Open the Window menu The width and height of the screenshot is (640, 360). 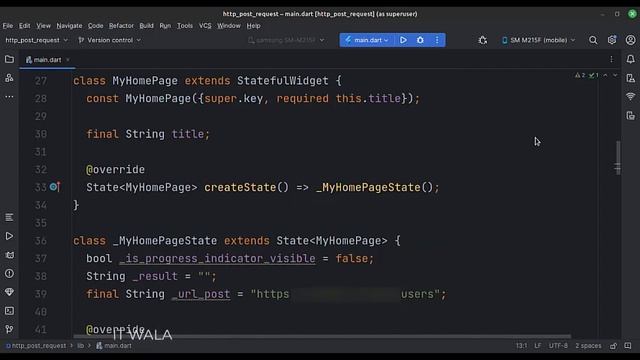(229, 26)
